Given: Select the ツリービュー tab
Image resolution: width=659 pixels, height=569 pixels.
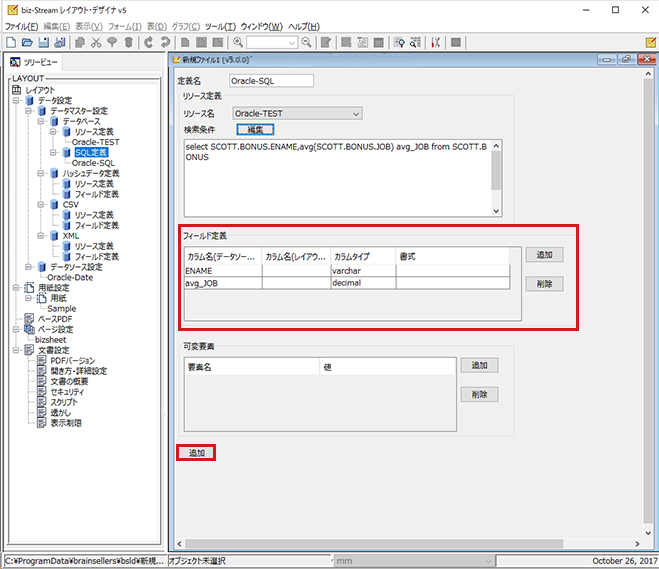Looking at the screenshot, I should tap(34, 62).
